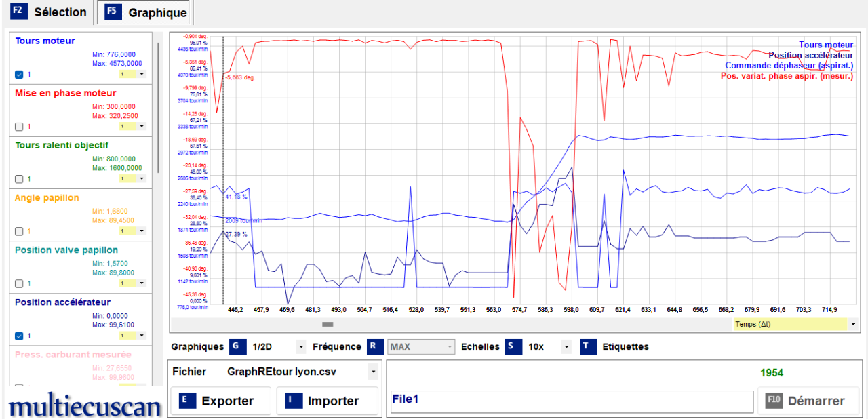Enable the Mise en phase moteur checkbox
The image size is (868, 419).
(x=19, y=127)
